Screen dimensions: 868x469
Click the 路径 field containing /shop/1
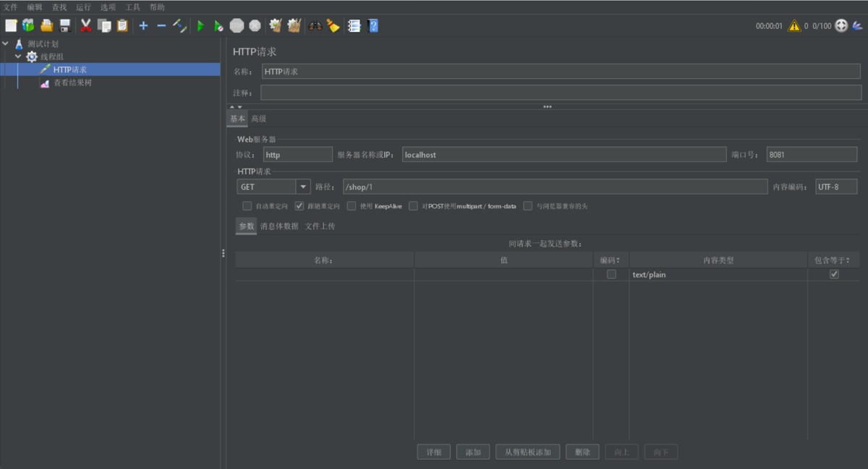pos(553,187)
